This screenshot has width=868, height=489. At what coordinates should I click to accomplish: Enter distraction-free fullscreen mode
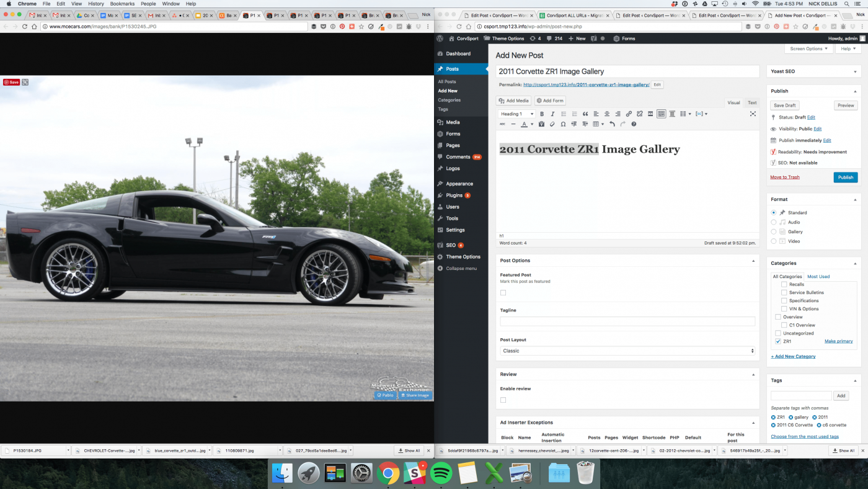click(x=753, y=114)
